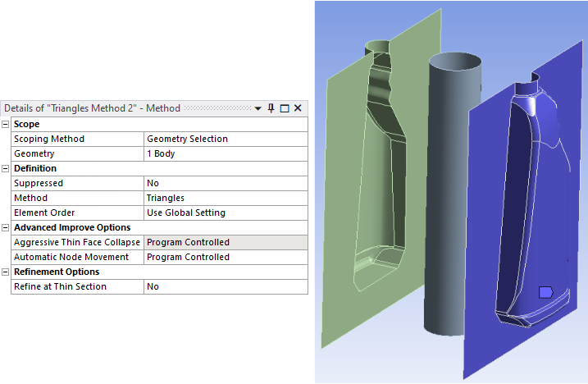Click the Scope section header
This screenshot has height=384, width=588.
(x=159, y=124)
